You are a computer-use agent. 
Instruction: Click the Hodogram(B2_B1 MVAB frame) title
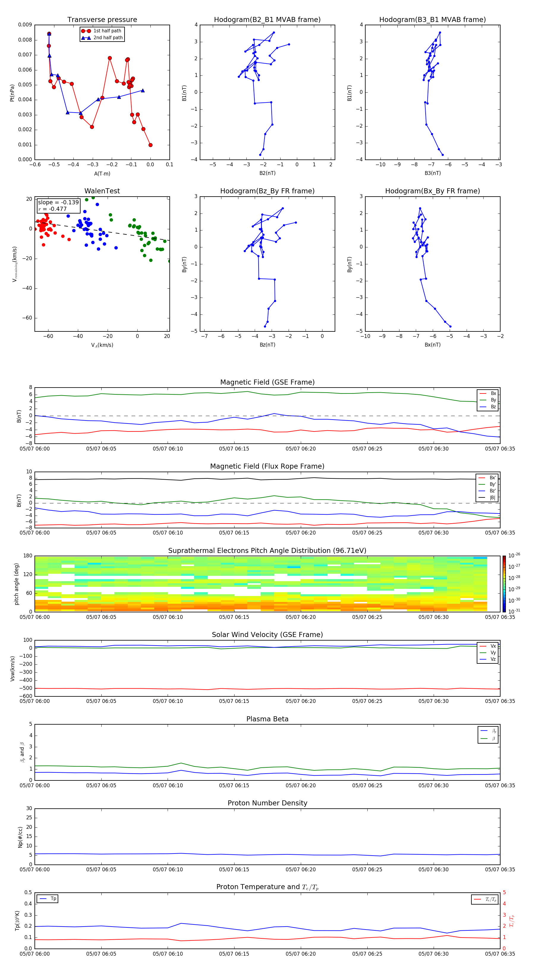tap(267, 20)
